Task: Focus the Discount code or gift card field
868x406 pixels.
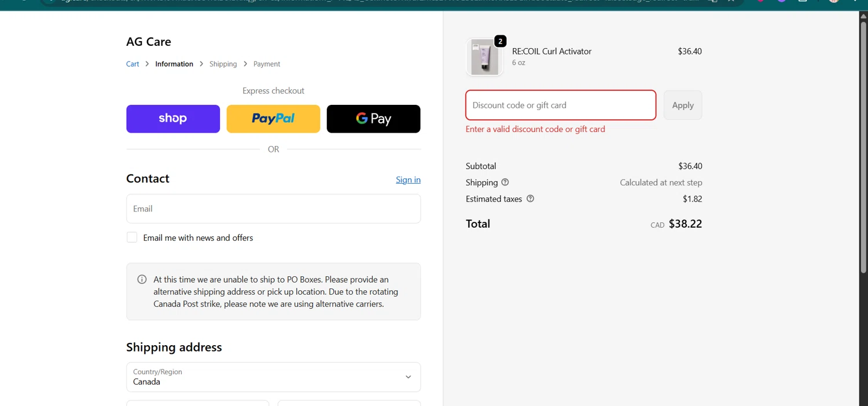Action: pyautogui.click(x=561, y=105)
